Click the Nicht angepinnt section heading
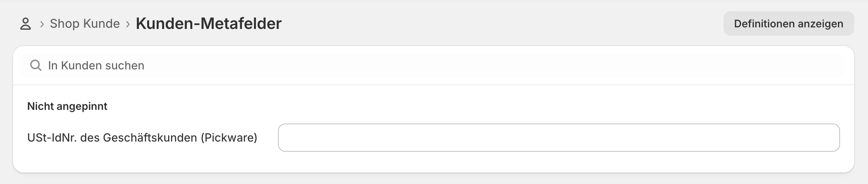Image resolution: width=868 pixels, height=184 pixels. [67, 106]
